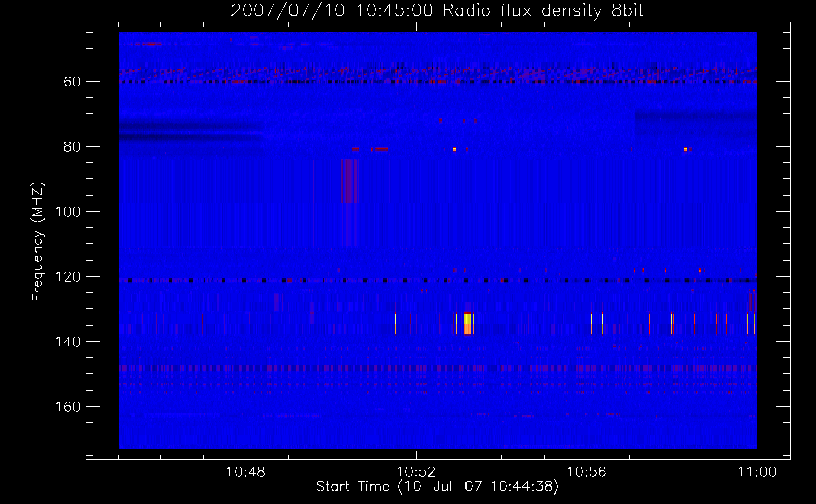Click the 10:48 time tick label

pyautogui.click(x=246, y=472)
